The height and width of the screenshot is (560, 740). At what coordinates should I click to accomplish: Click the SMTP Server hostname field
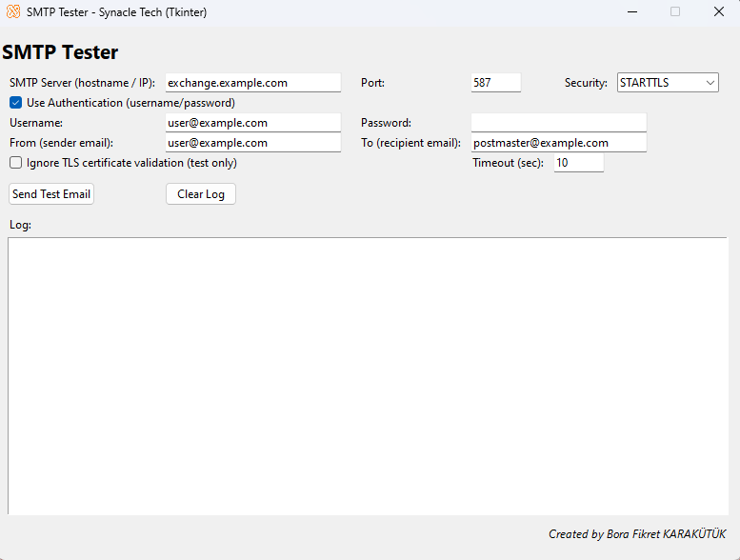252,83
